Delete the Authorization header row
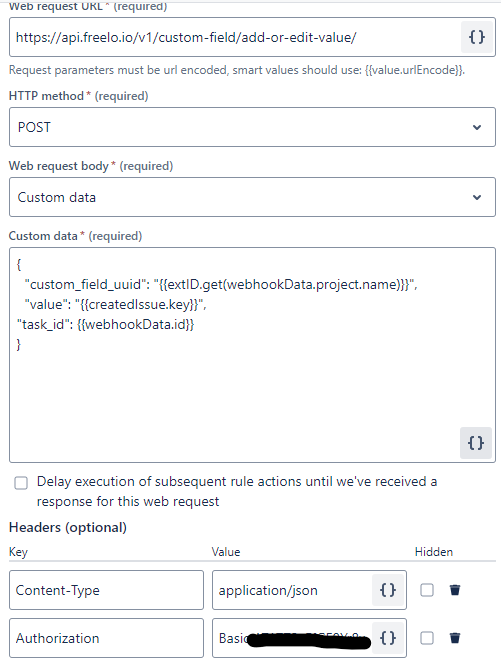 point(455,638)
